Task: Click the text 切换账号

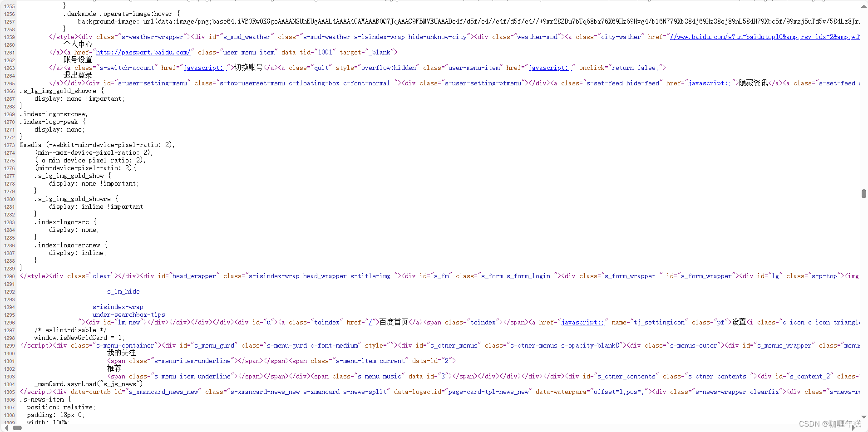Action: (249, 68)
